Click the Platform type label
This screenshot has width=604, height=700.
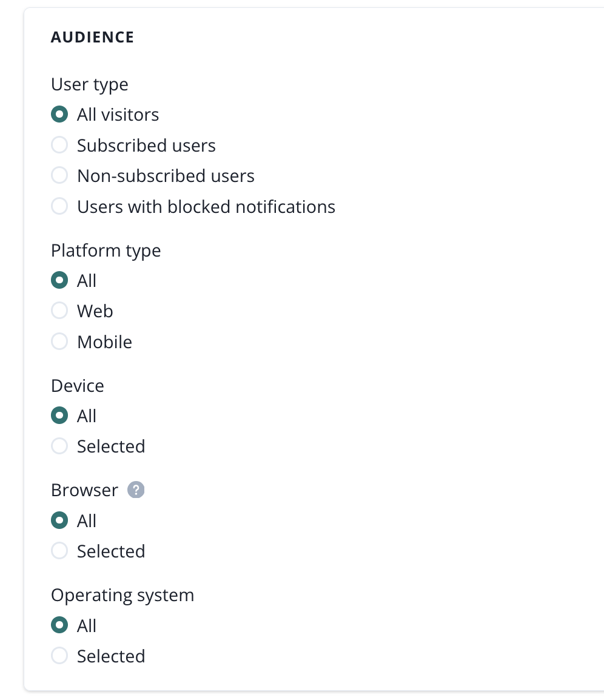(106, 251)
